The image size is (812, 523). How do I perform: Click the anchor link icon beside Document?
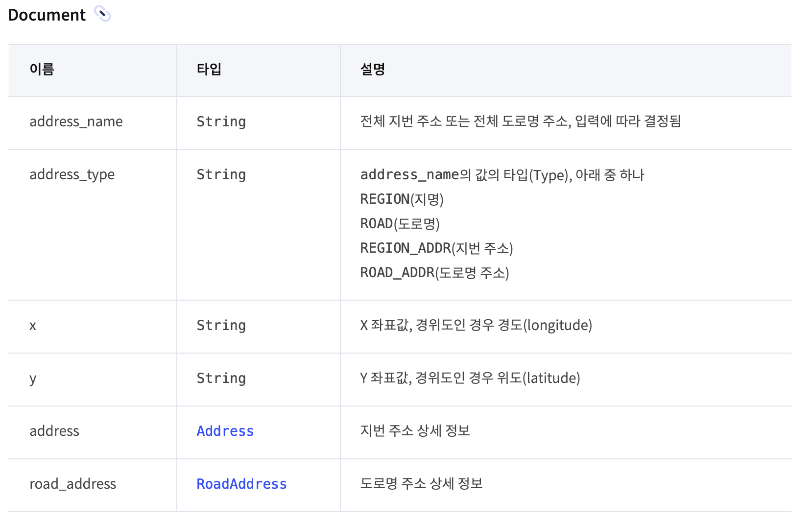(102, 14)
